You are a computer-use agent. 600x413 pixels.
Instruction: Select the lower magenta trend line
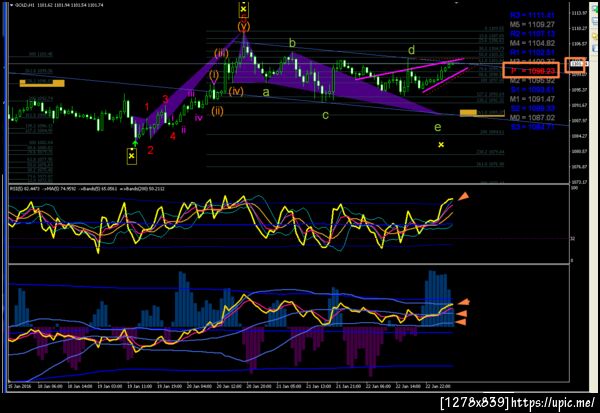point(445,80)
